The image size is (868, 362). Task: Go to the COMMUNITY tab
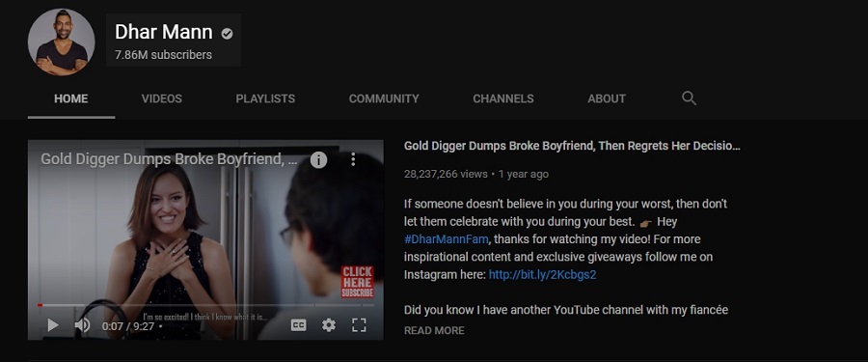384,98
